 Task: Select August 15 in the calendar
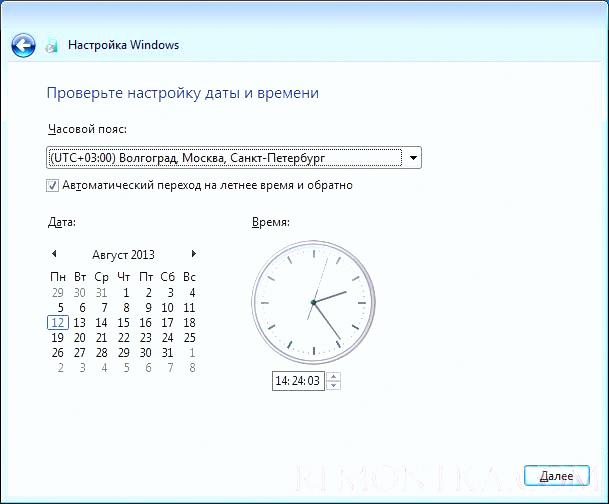click(124, 323)
